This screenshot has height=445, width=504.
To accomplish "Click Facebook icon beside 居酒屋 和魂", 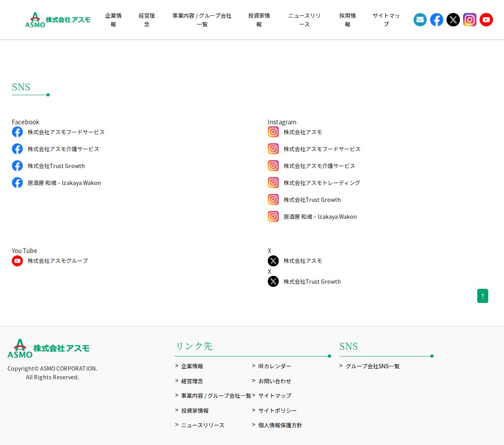I will pyautogui.click(x=17, y=183).
